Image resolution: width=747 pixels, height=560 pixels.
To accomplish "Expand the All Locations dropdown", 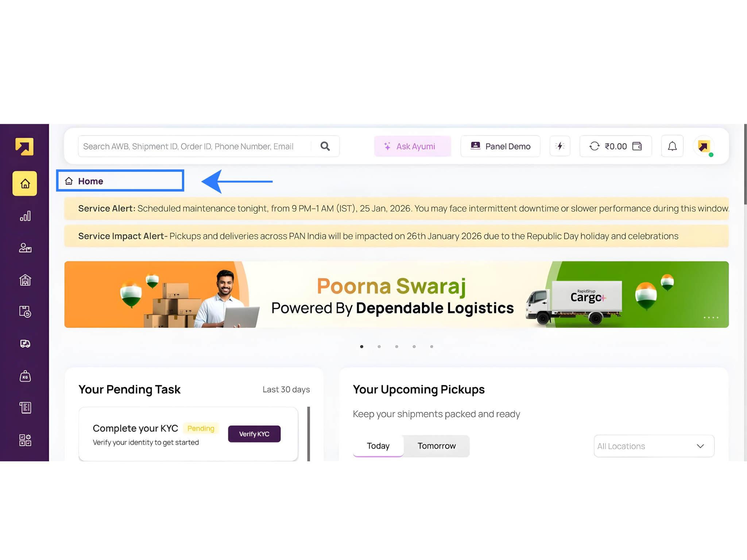I will pos(654,446).
